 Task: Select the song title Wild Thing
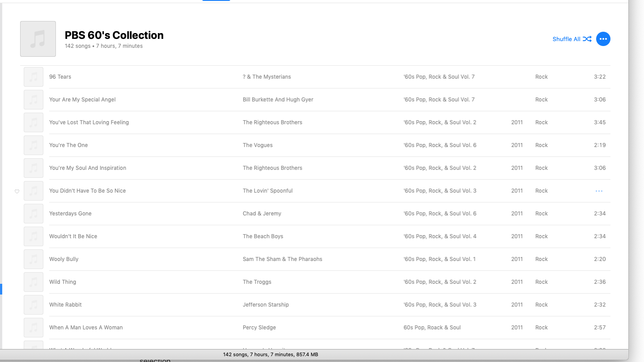click(x=63, y=282)
